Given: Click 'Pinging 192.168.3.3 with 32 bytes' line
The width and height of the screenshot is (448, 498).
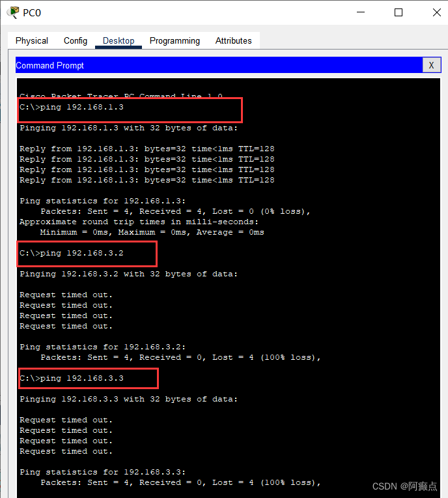Looking at the screenshot, I should [x=128, y=399].
